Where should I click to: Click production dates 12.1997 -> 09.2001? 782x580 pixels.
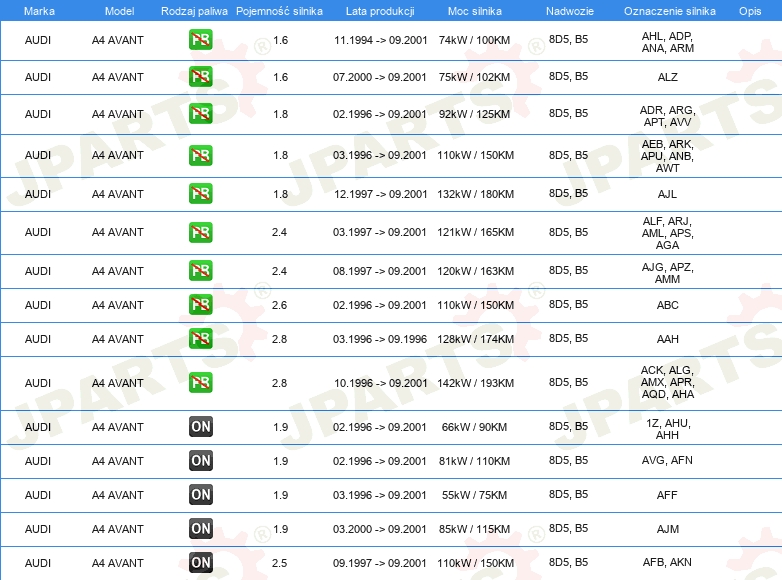pyautogui.click(x=381, y=194)
